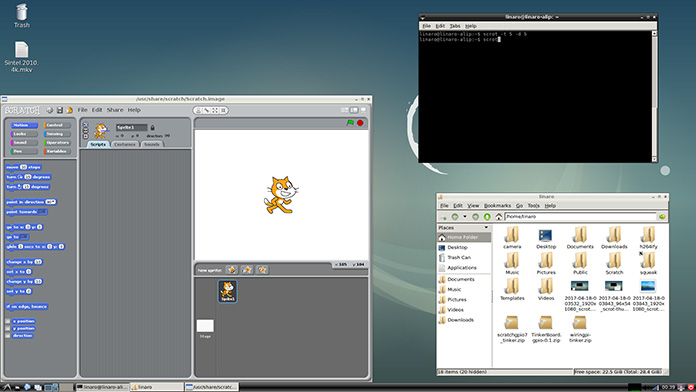696x392 pixels.
Task: Click the save project disk icon in Scratch
Action: coord(59,110)
